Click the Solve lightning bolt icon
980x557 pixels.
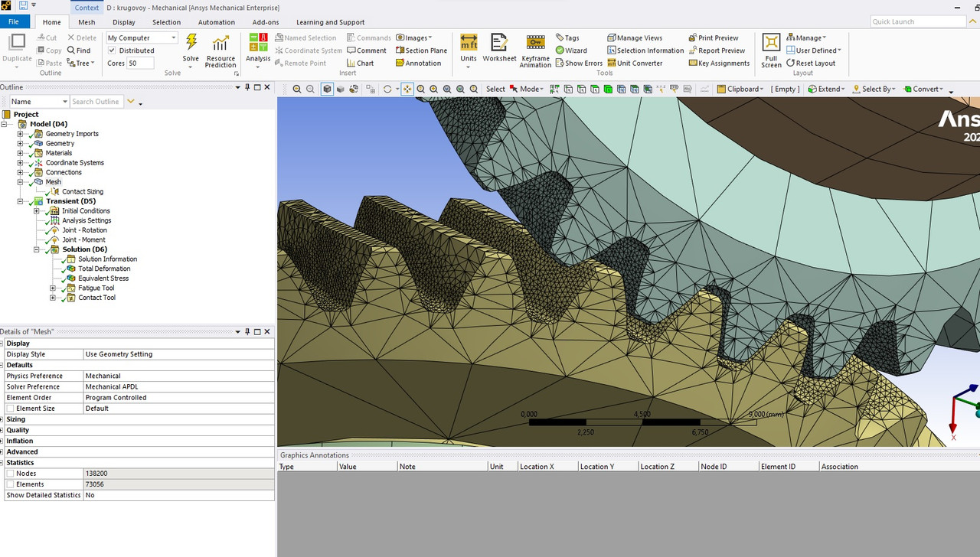pos(191,43)
